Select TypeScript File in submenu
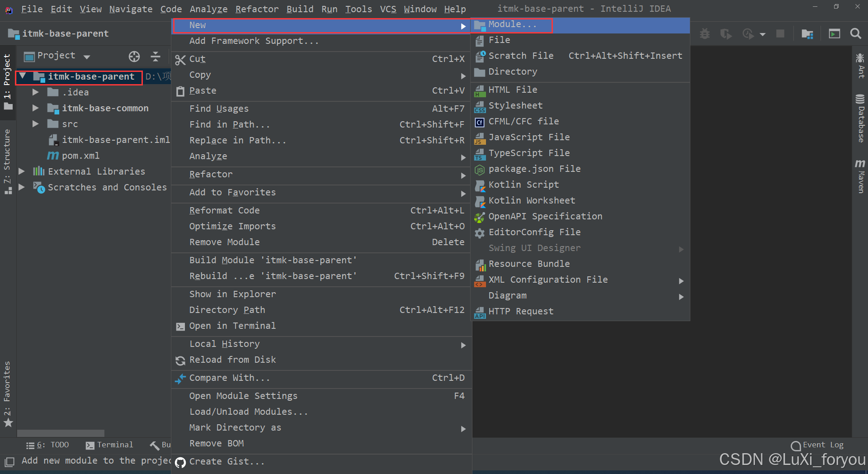The image size is (868, 474). (580, 153)
